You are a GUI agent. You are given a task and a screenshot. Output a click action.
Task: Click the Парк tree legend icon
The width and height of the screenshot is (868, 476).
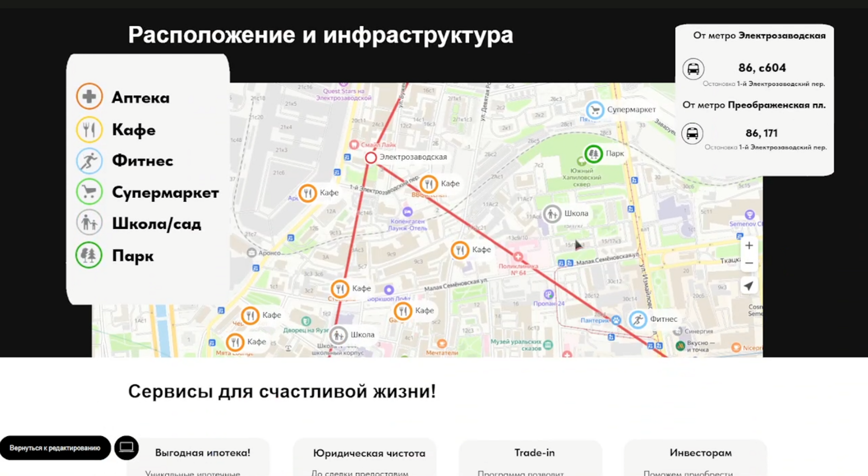click(89, 256)
